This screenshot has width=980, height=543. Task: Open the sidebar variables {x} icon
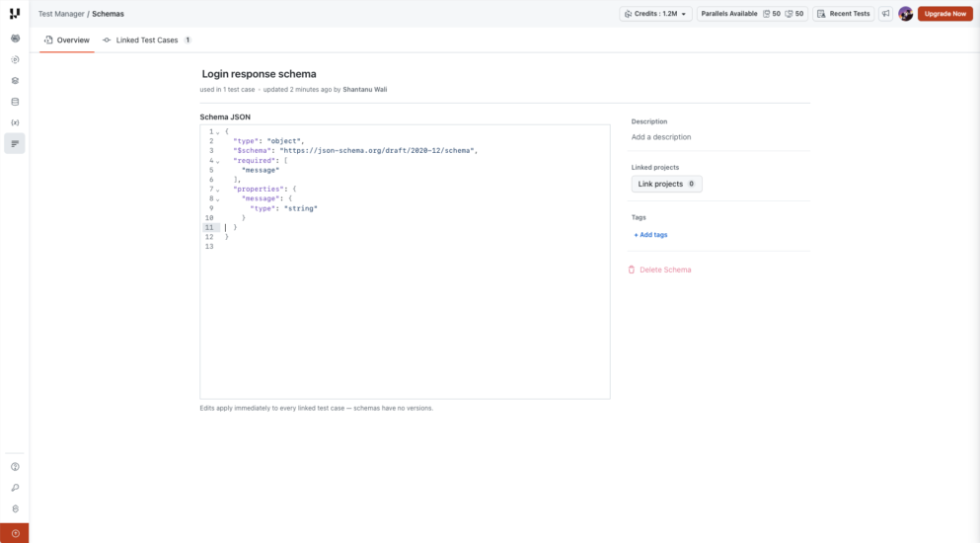15,122
